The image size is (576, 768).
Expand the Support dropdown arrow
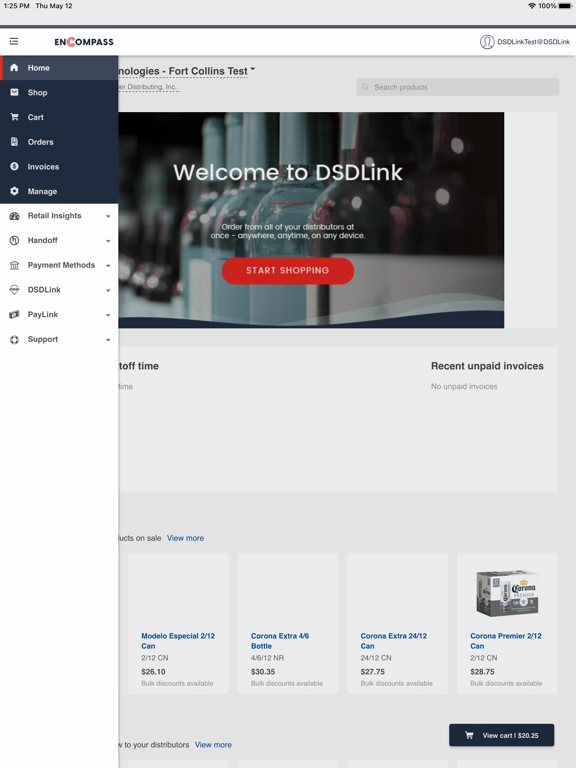pos(108,340)
